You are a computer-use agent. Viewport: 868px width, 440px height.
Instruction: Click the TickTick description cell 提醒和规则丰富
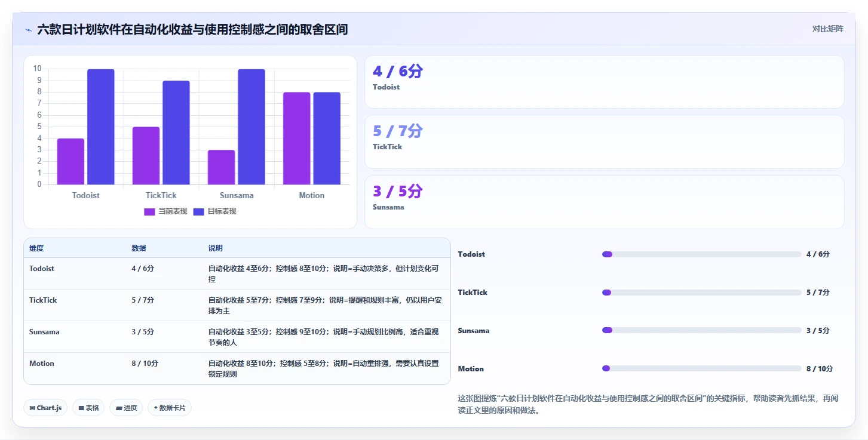tap(326, 306)
